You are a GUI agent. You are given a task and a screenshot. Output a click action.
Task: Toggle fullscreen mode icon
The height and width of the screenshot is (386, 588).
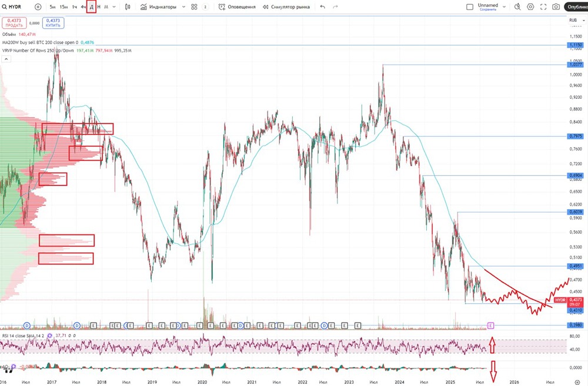(x=543, y=6)
